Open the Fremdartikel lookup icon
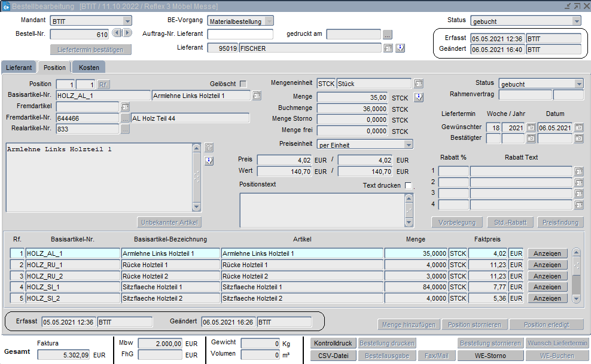 pyautogui.click(x=125, y=106)
